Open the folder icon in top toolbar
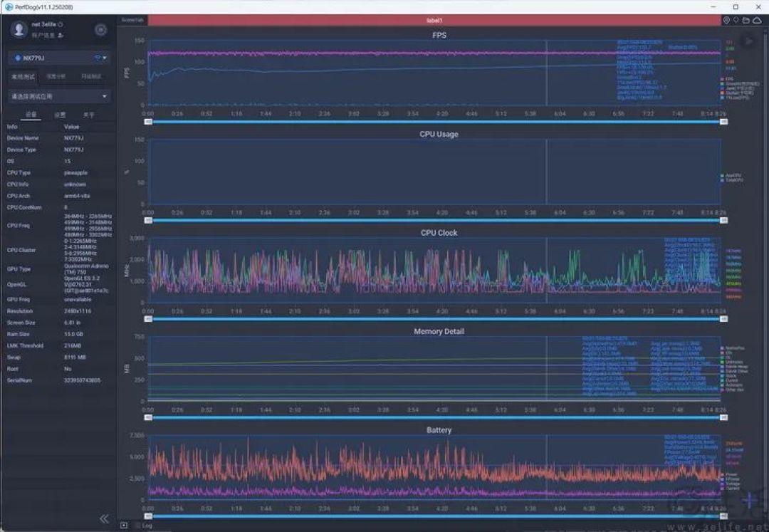Image resolution: width=769 pixels, height=532 pixels. point(746,20)
